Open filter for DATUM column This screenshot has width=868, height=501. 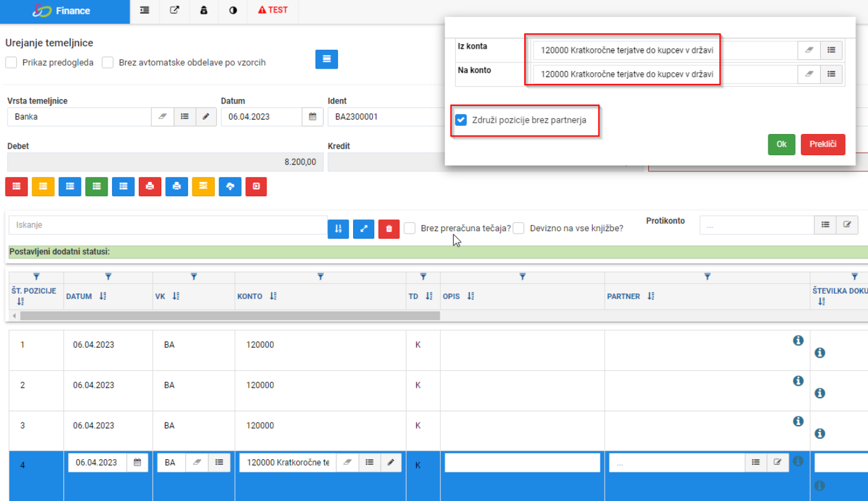pyautogui.click(x=108, y=276)
